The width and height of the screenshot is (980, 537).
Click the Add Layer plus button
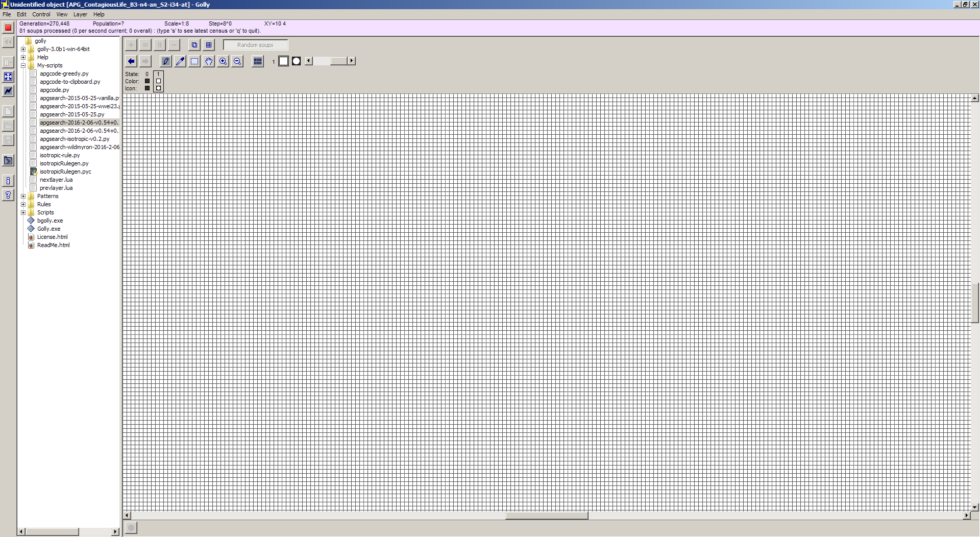coord(131,45)
